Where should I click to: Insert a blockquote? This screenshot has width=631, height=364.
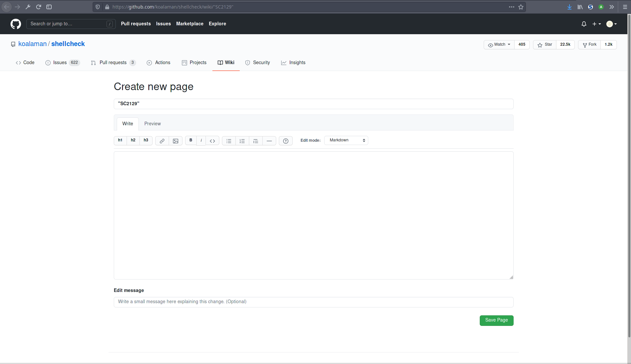click(255, 141)
